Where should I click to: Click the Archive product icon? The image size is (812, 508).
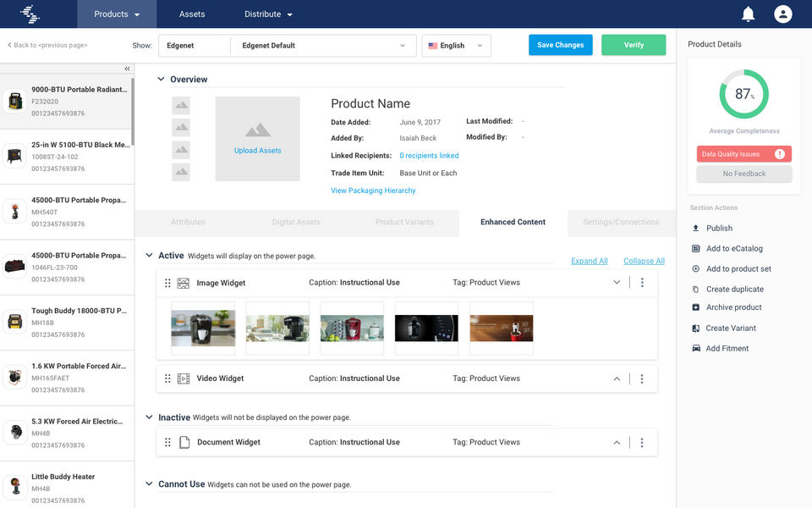point(696,307)
